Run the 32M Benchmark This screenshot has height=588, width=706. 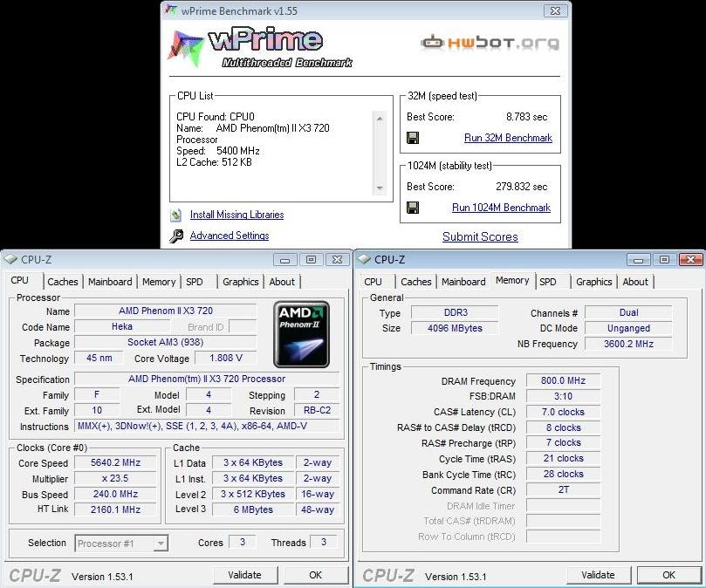pos(508,138)
